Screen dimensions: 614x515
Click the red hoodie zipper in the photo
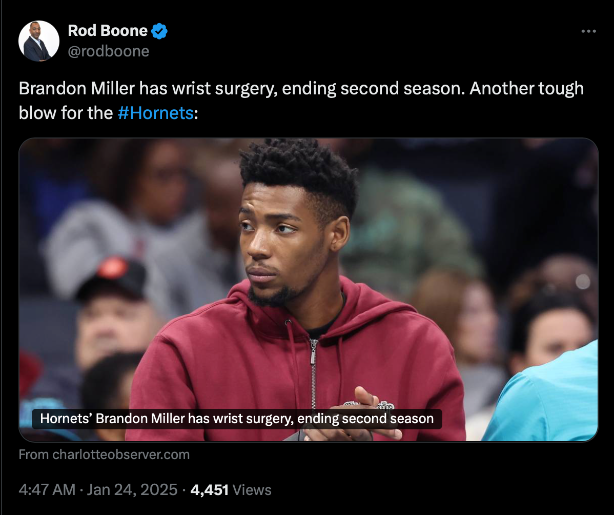point(313,365)
